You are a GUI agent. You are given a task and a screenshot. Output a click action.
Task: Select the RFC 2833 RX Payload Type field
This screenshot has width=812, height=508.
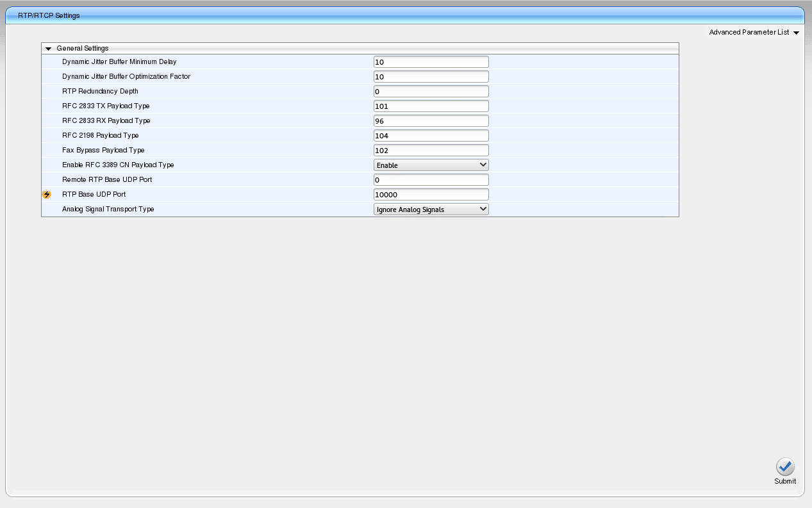431,120
